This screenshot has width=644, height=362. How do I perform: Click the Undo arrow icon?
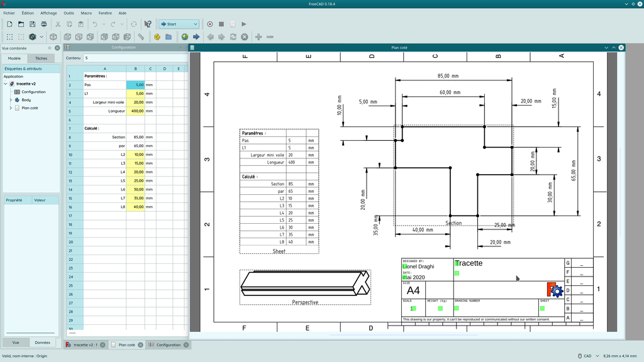coord(95,25)
